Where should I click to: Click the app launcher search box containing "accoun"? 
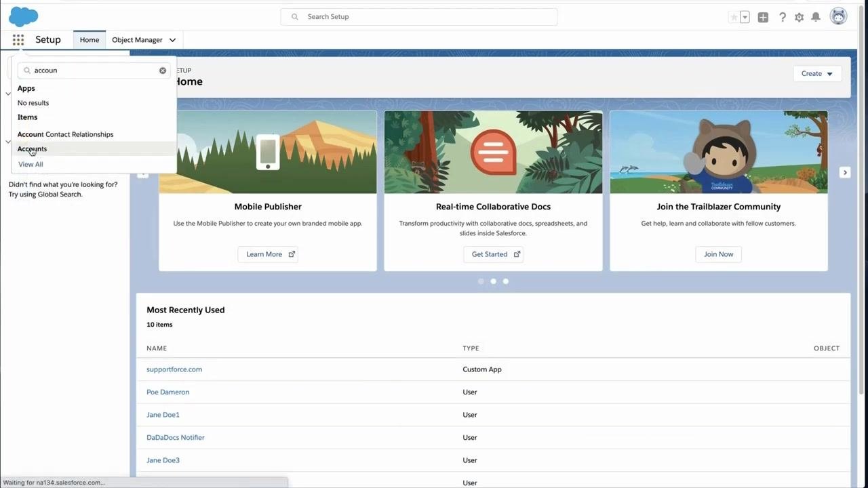pyautogui.click(x=94, y=70)
